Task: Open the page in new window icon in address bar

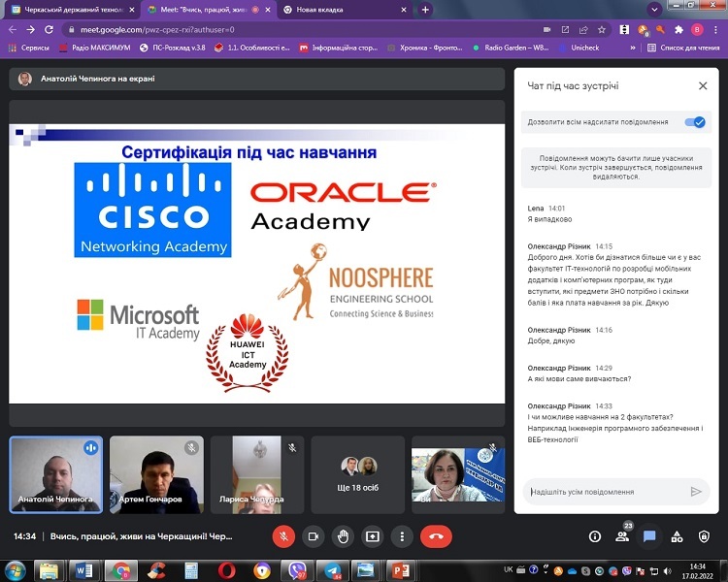Action: tap(565, 30)
